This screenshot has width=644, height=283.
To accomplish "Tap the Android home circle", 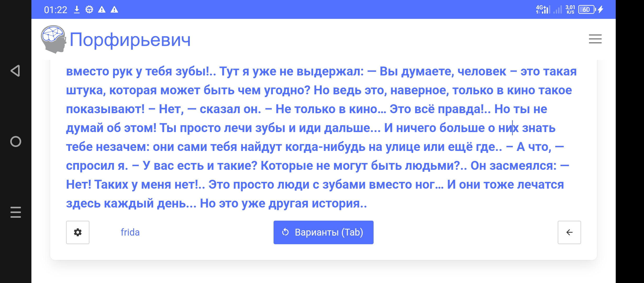I will click(15, 141).
